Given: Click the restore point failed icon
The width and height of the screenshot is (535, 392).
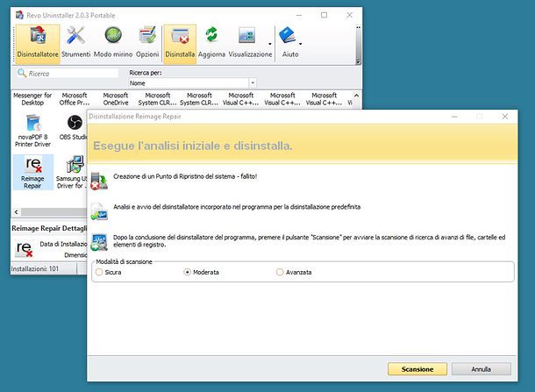Looking at the screenshot, I should 99,182.
